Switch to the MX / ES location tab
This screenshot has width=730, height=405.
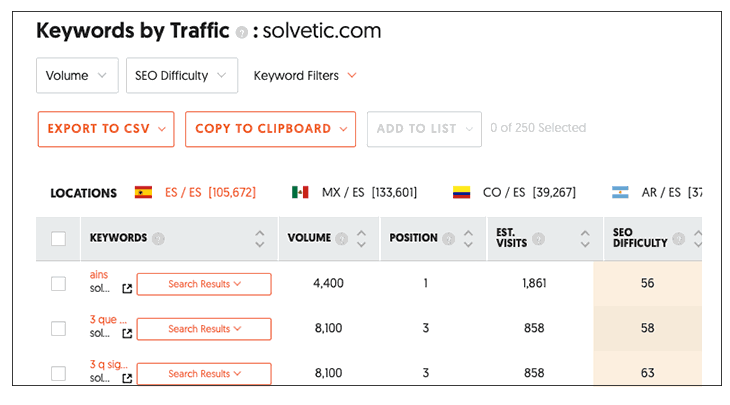coord(355,193)
